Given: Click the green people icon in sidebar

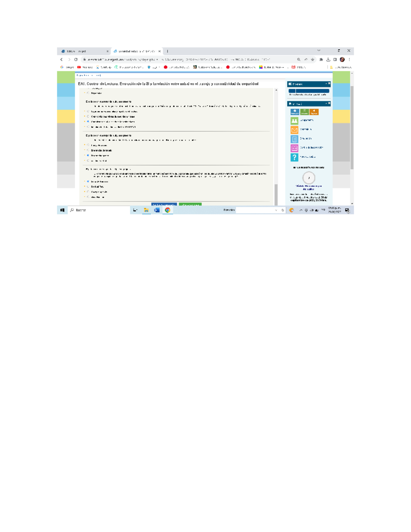Looking at the screenshot, I should (294, 121).
